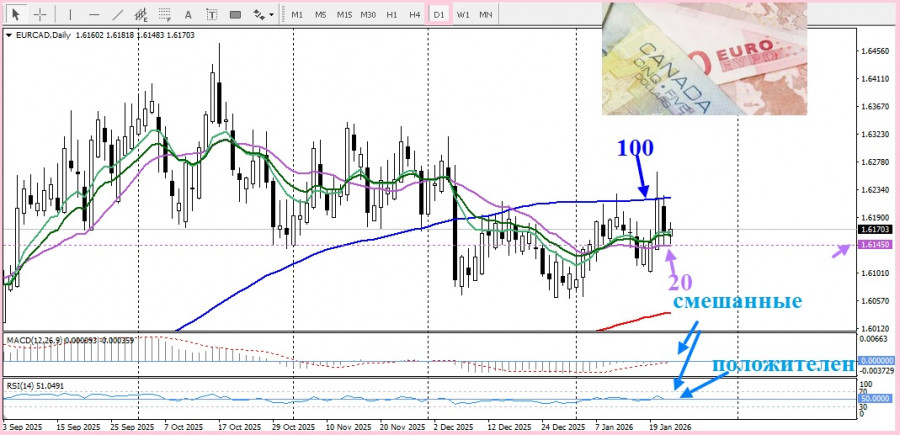This screenshot has height=435, width=900.
Task: Click the 20 Nov 2025 date label
Action: 403,428
